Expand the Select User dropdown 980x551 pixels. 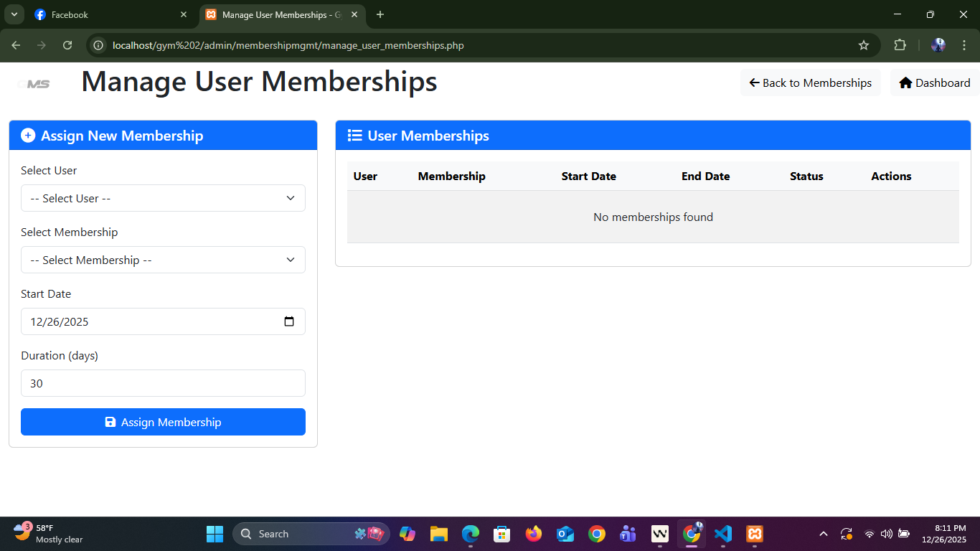[163, 198]
